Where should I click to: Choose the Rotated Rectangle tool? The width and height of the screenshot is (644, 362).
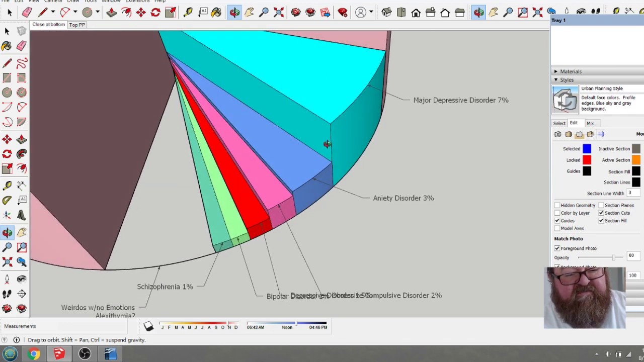point(21,78)
